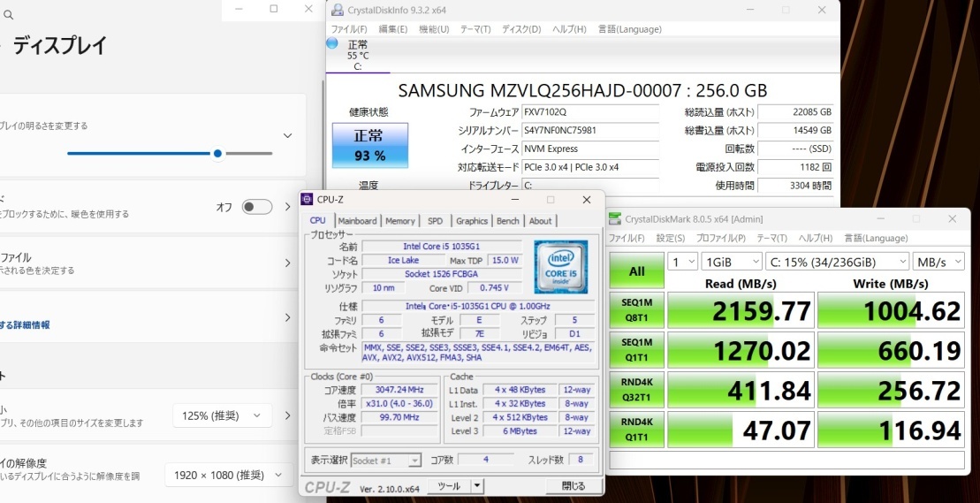Viewport: 980px width, 503px height.
Task: Click the CrystalDiskMark title bar app icon
Action: (x=614, y=219)
